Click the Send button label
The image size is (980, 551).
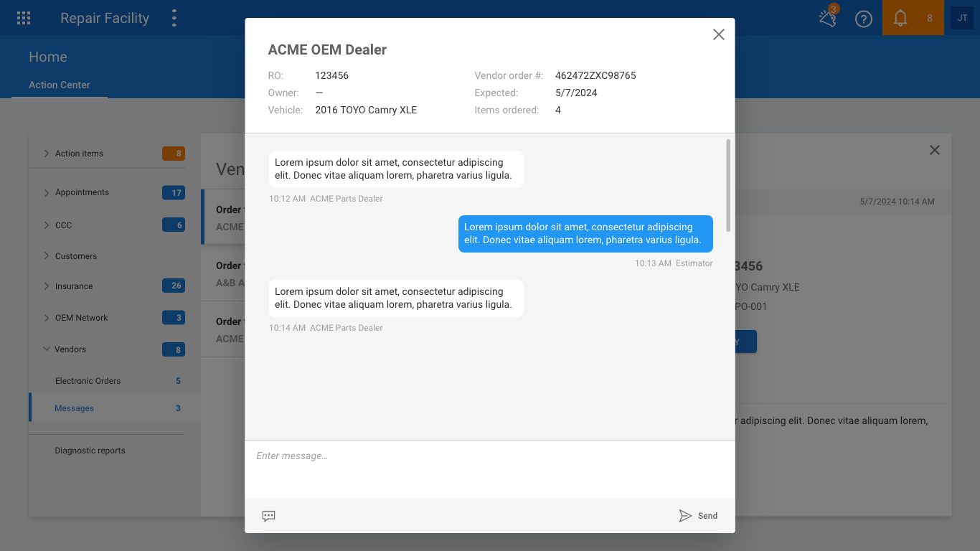click(x=707, y=516)
